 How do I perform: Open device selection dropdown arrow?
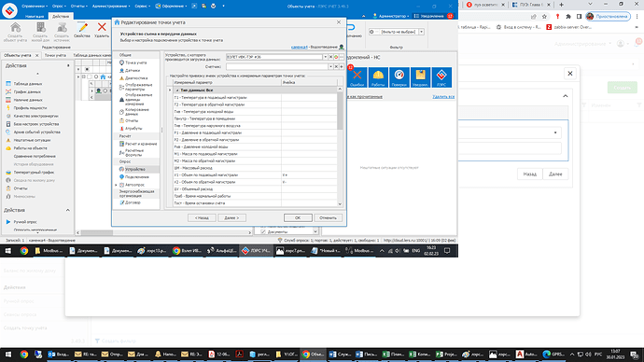(x=325, y=57)
